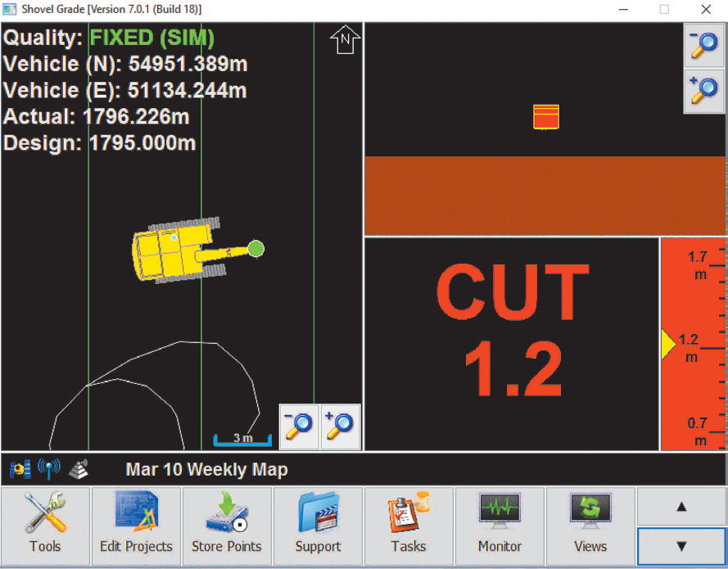Switch views using the Views icon
The height and width of the screenshot is (569, 728).
point(590,524)
